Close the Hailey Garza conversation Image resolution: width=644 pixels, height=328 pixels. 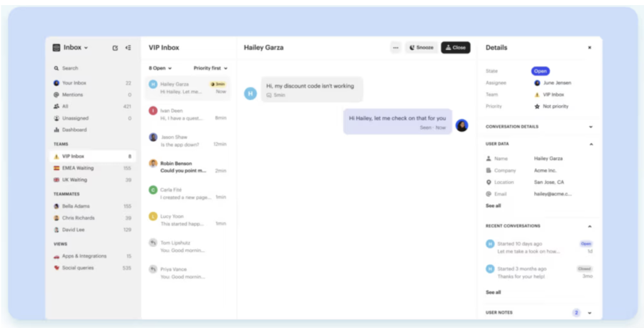click(x=455, y=48)
